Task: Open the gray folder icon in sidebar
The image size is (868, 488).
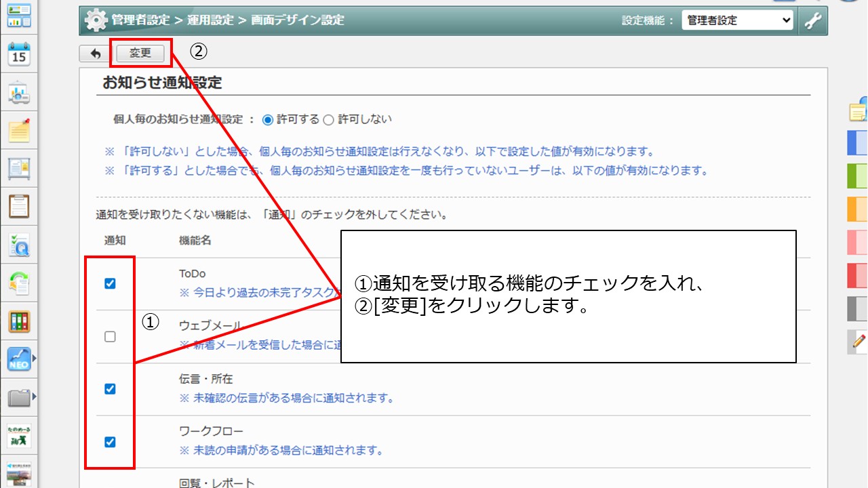Action: click(19, 397)
